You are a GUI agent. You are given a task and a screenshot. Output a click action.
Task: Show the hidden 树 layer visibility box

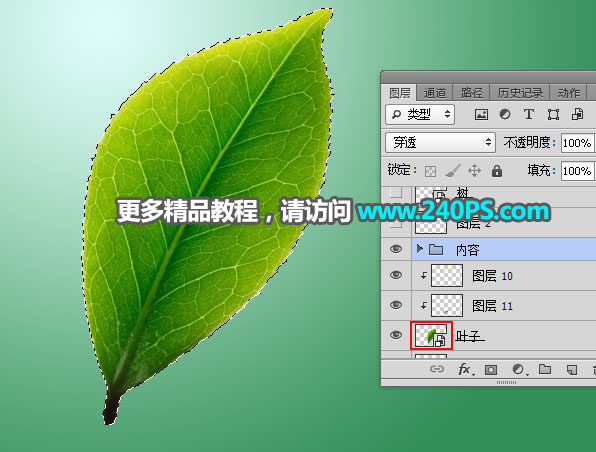click(396, 192)
